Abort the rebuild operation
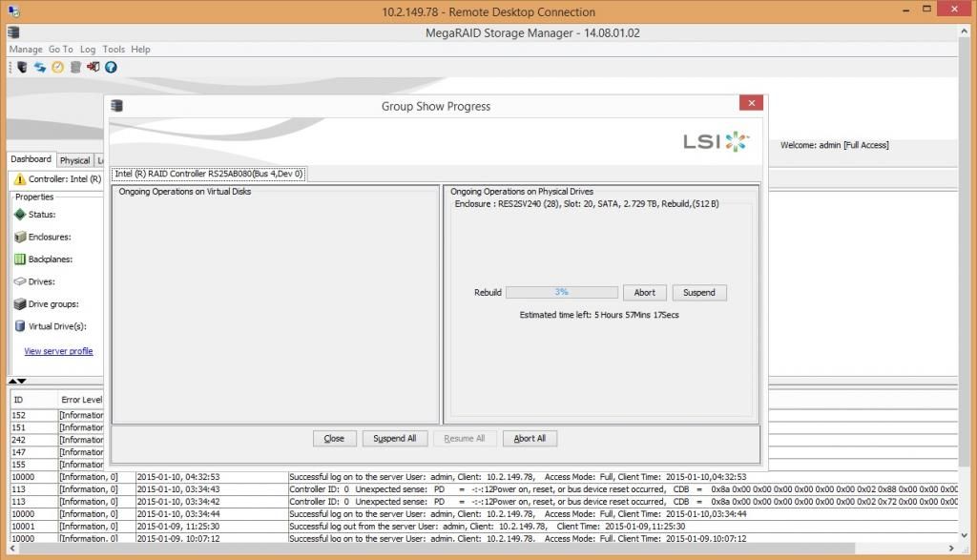Viewport: 977px width, 560px height. (644, 293)
